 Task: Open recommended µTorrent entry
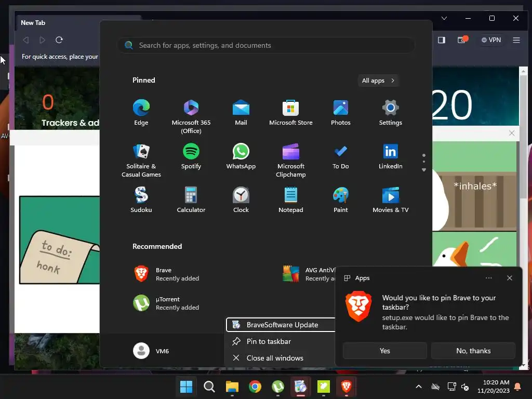(166, 303)
